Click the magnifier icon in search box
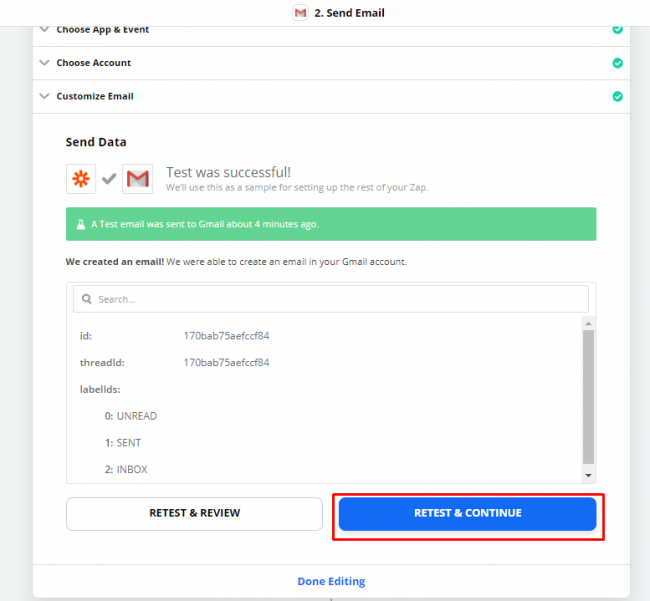This screenshot has width=650, height=601. pos(87,299)
